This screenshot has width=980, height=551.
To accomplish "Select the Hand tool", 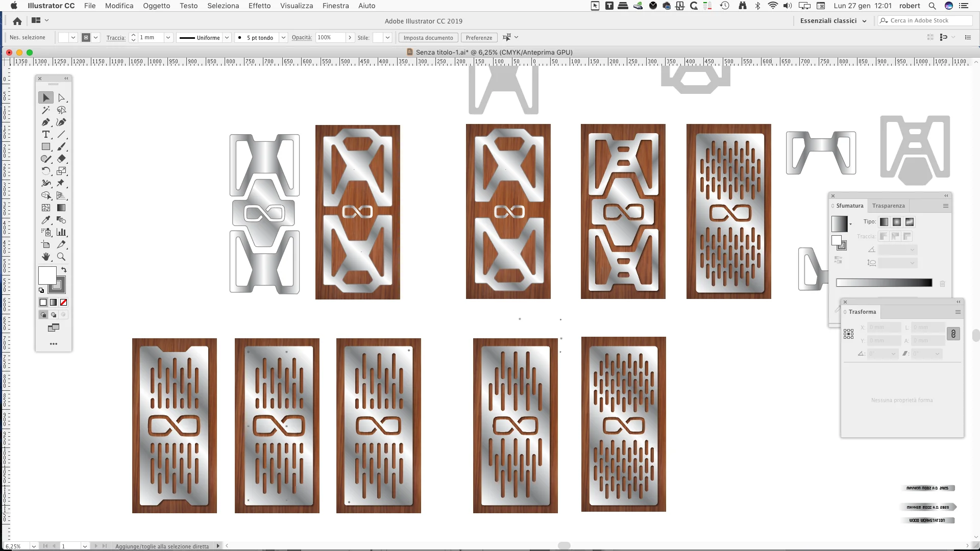I will (46, 257).
